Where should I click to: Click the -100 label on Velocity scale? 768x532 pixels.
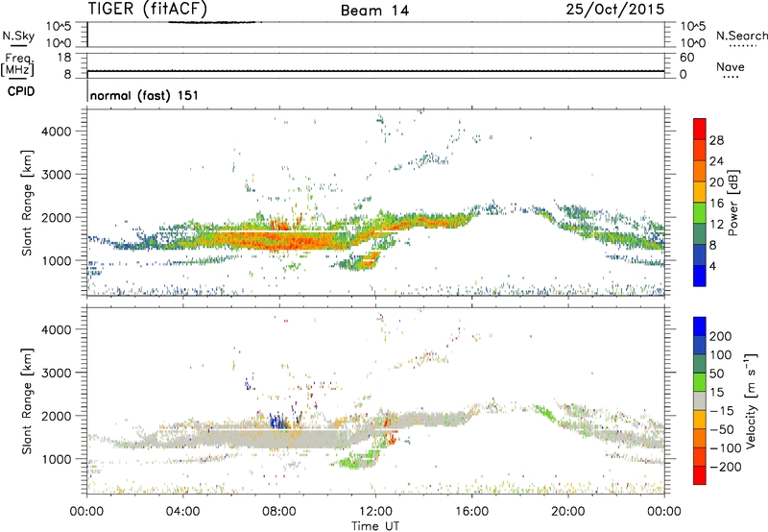pyautogui.click(x=726, y=447)
